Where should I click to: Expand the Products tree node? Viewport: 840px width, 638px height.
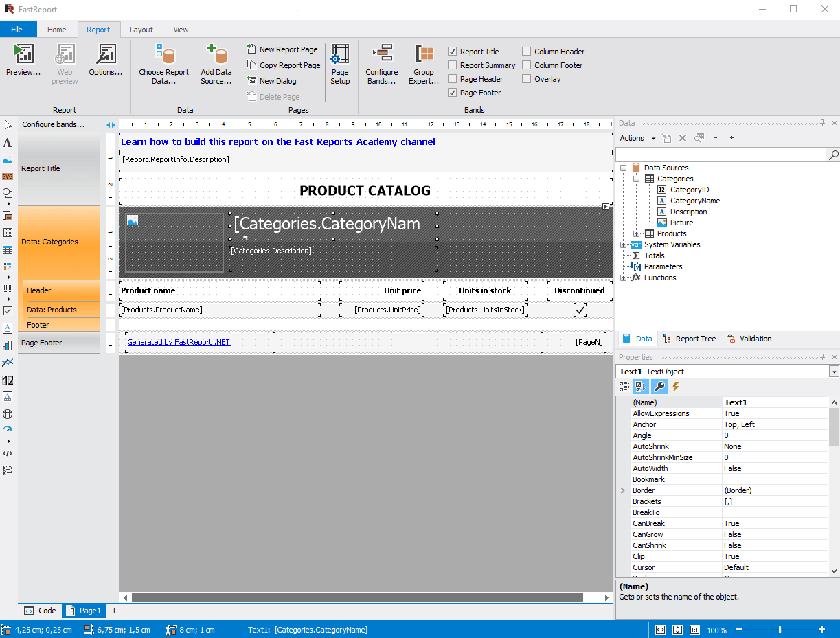click(x=637, y=233)
